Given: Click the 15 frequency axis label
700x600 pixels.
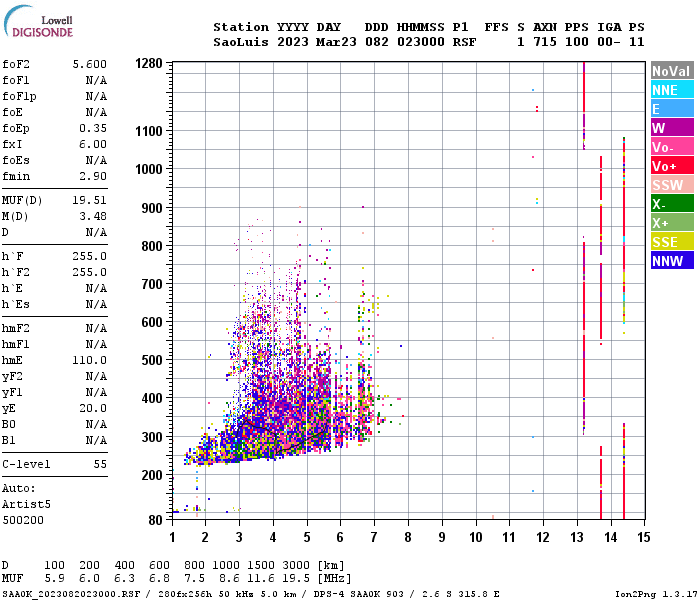Looking at the screenshot, I should point(644,537).
